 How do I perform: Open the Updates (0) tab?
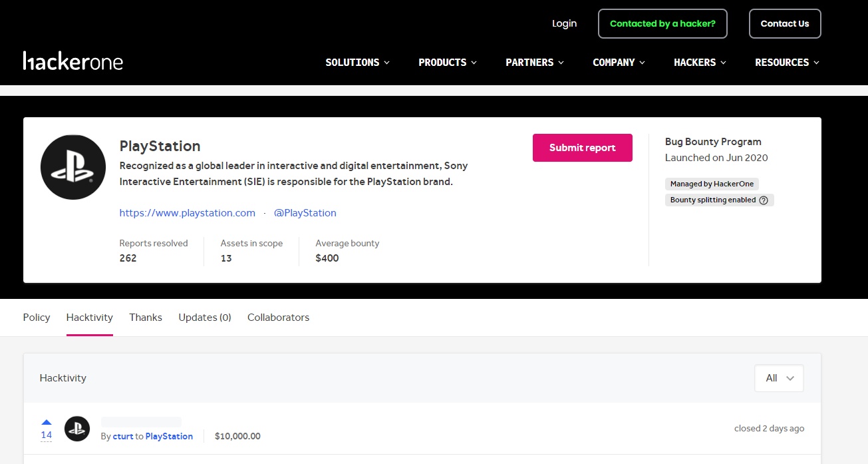pos(205,318)
